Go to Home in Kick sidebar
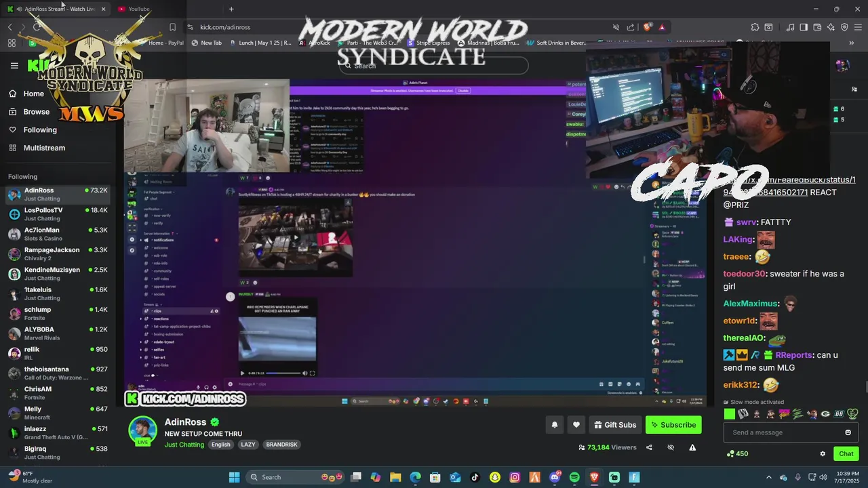Image resolution: width=868 pixels, height=488 pixels. point(27,94)
